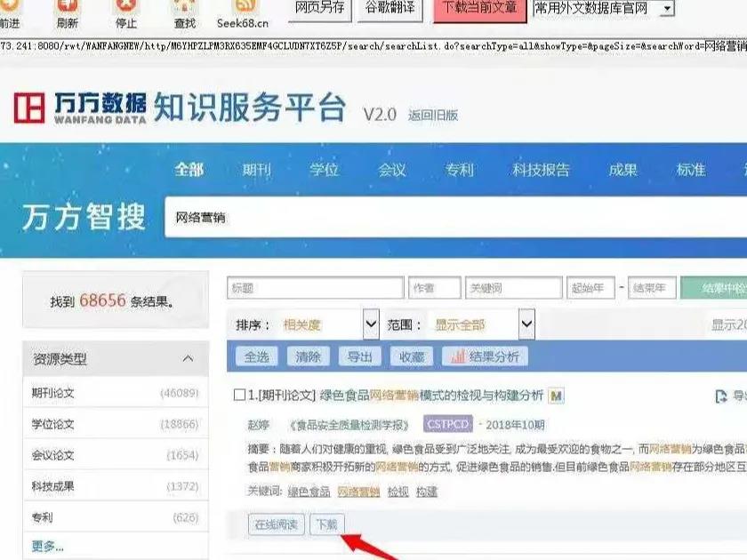Select the 全部 search tab
Viewport: 747px width, 560px height.
pyautogui.click(x=189, y=170)
